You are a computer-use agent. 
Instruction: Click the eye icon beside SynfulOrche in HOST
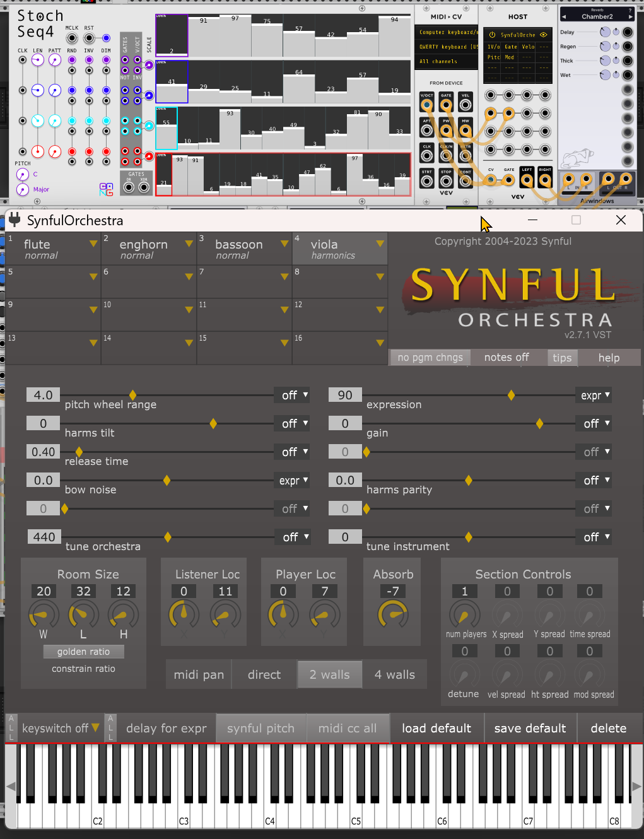(543, 35)
